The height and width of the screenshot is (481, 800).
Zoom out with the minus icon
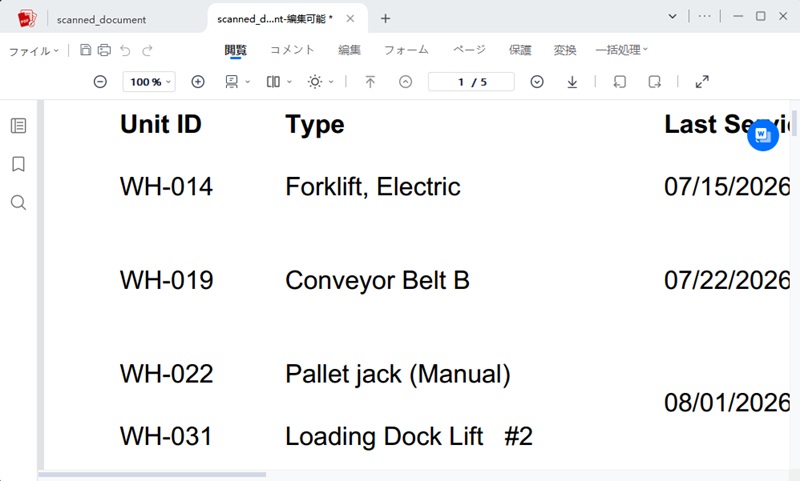tap(101, 82)
